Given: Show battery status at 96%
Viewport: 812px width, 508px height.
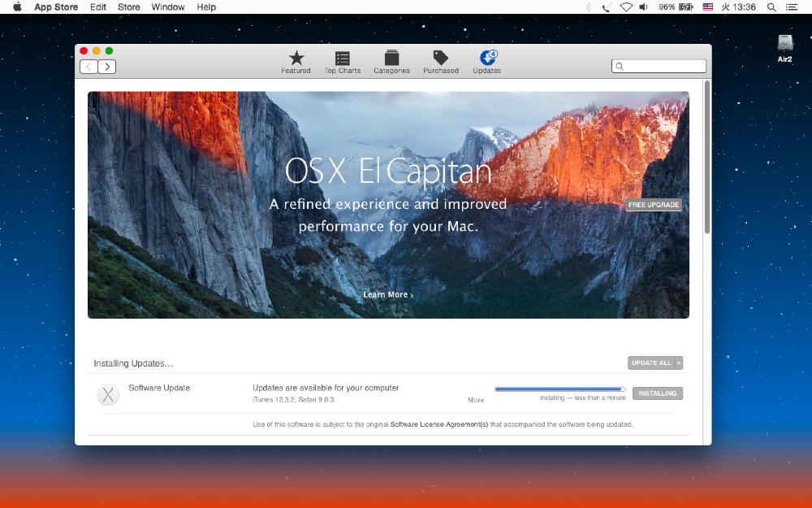Looking at the screenshot, I should click(x=676, y=7).
